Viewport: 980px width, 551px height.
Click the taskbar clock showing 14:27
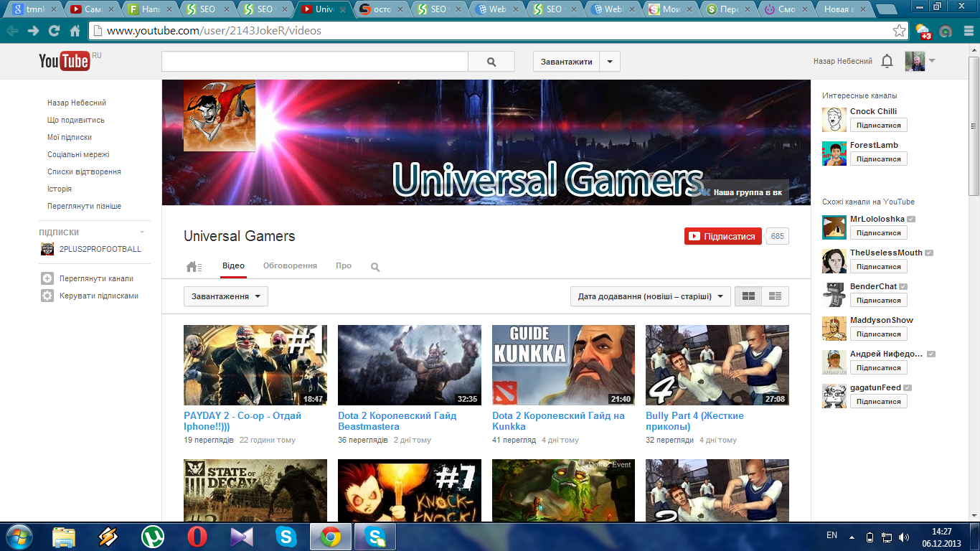(x=941, y=537)
